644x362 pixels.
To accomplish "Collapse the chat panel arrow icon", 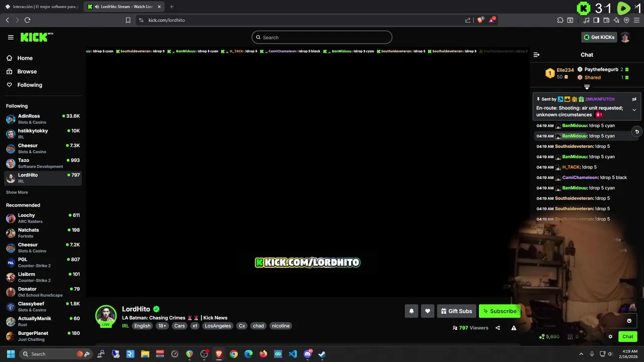I will (536, 55).
